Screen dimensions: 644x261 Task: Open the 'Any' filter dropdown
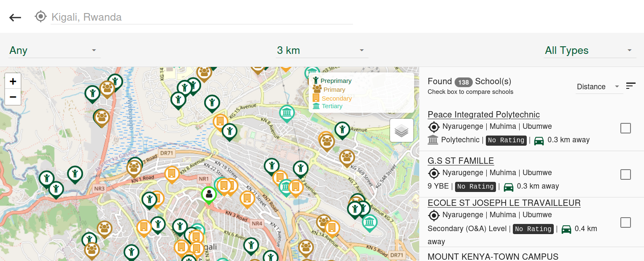pos(54,51)
